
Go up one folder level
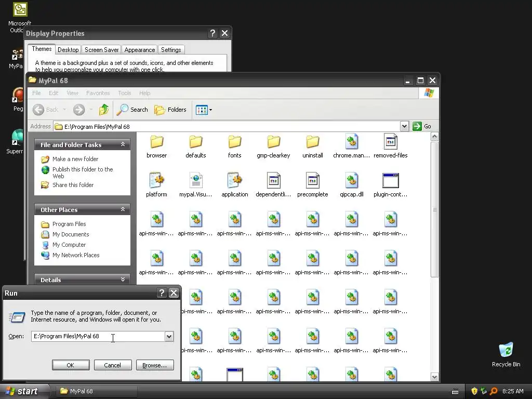click(104, 110)
